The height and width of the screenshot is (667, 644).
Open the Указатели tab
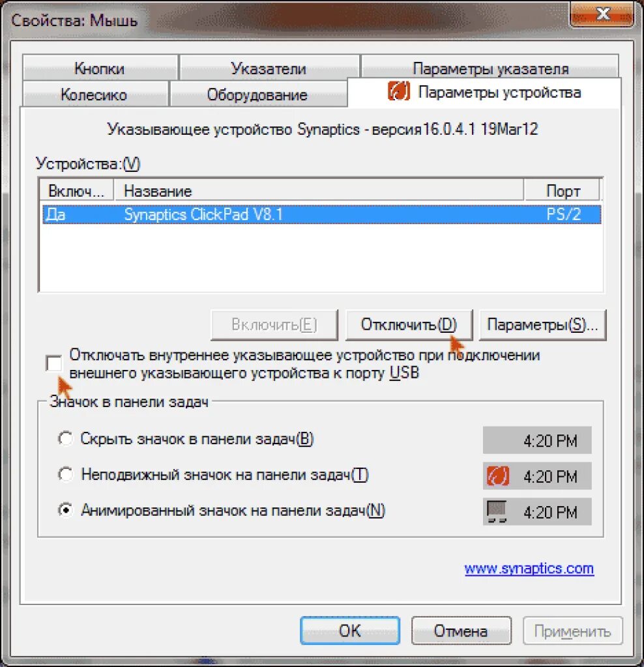(x=269, y=68)
